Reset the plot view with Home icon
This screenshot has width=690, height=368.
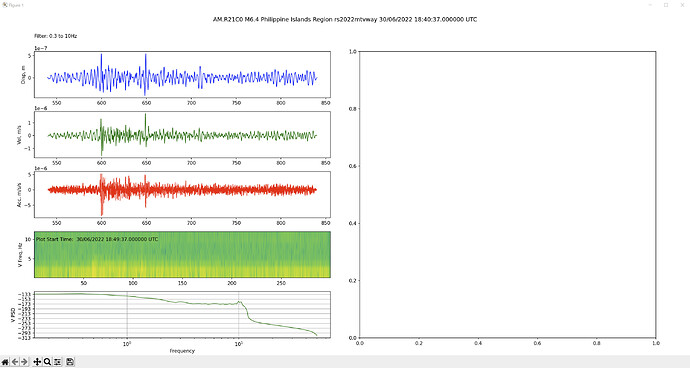tap(5, 362)
